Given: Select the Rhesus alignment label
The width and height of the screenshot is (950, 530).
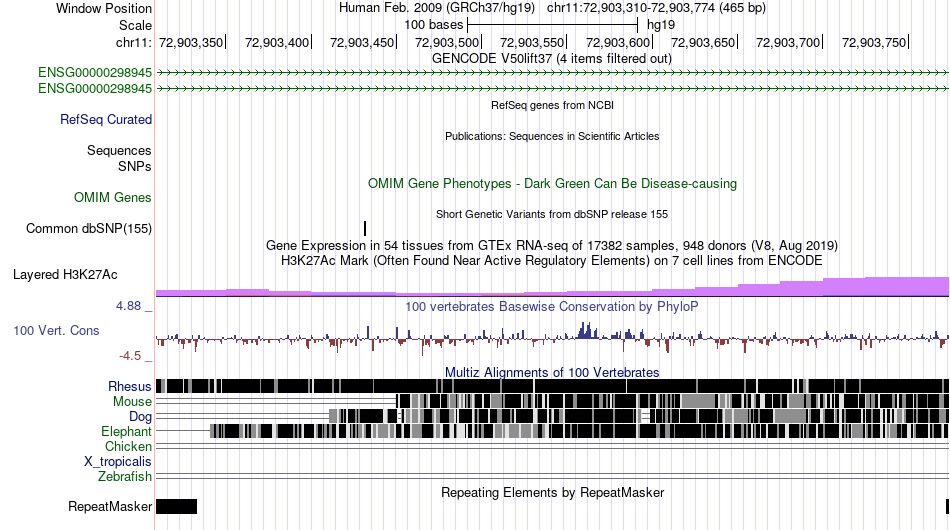Looking at the screenshot, I should point(129,386).
